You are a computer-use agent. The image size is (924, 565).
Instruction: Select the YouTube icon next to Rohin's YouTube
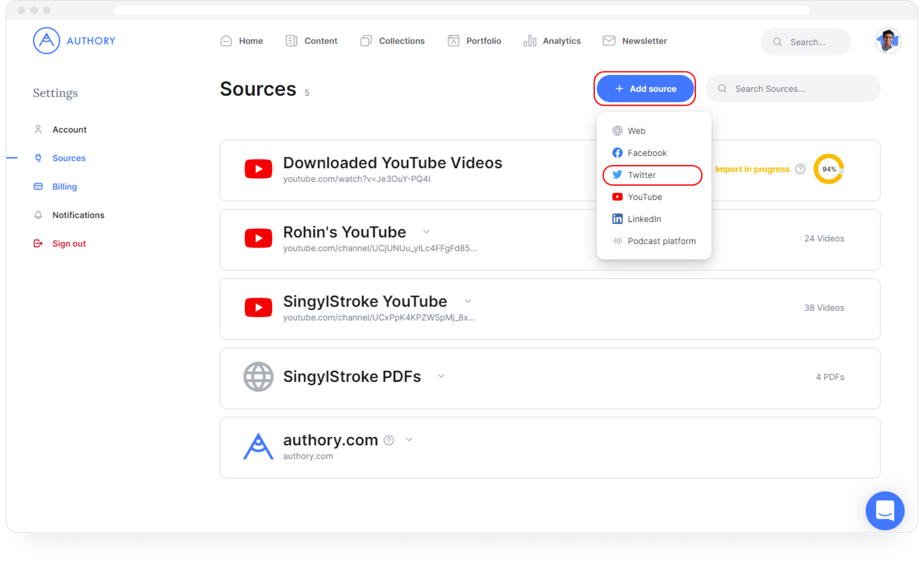pos(258,238)
